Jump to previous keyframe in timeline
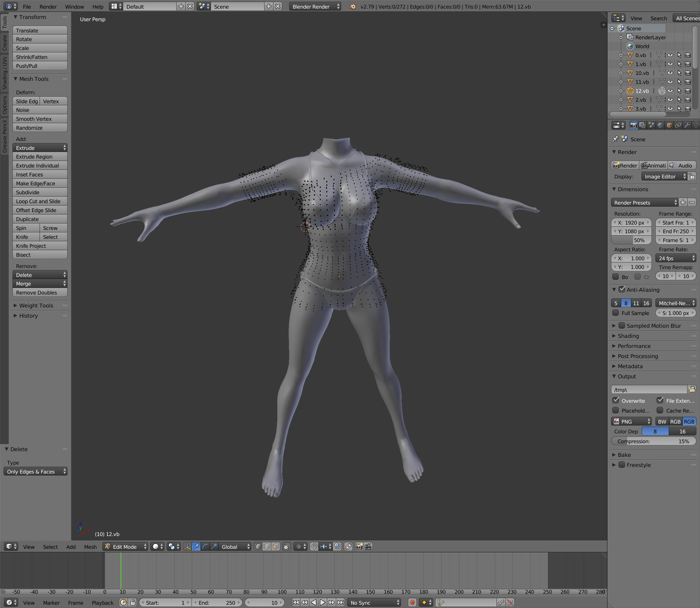700x608 pixels. (x=305, y=602)
